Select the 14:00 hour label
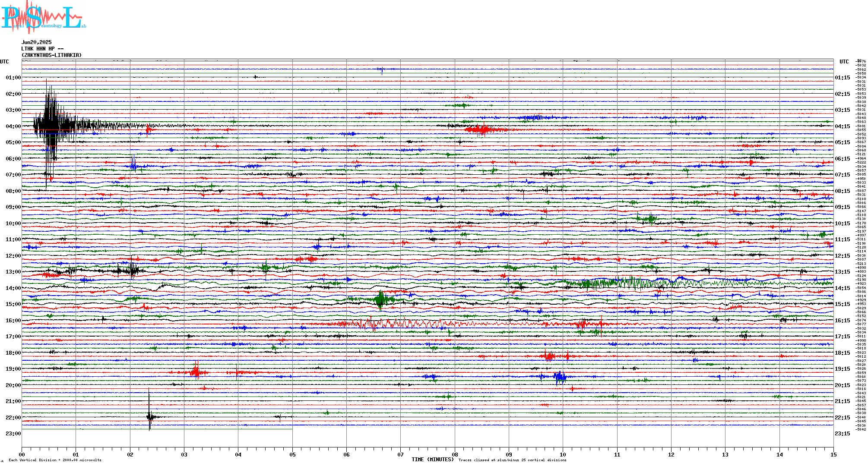 pos(13,288)
